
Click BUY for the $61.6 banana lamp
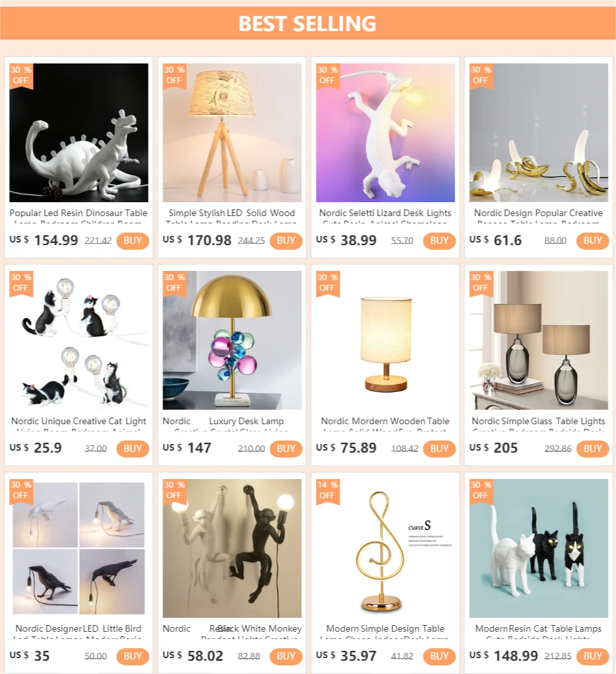tap(592, 241)
